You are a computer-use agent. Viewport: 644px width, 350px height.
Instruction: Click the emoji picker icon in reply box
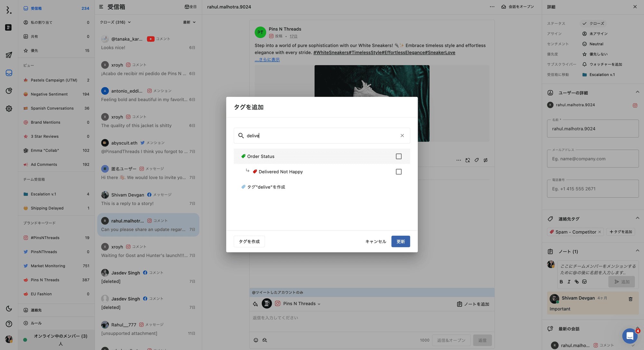[256, 340]
